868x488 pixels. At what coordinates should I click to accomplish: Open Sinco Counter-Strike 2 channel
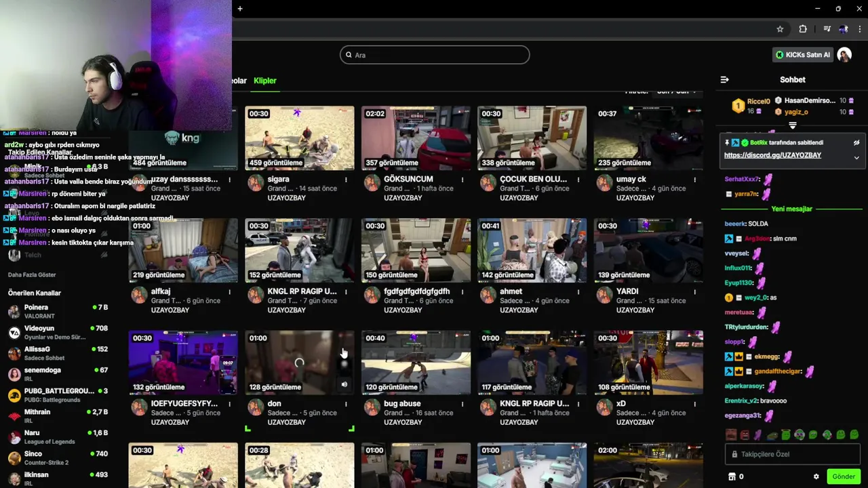pyautogui.click(x=58, y=458)
